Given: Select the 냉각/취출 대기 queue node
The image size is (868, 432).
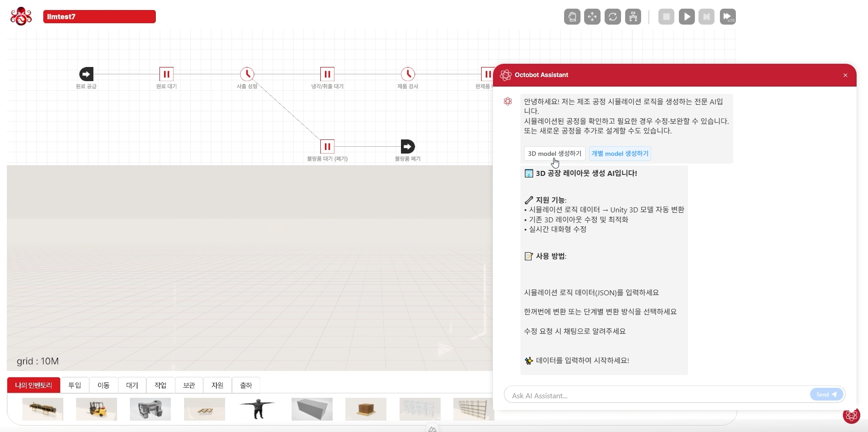Looking at the screenshot, I should click(327, 74).
